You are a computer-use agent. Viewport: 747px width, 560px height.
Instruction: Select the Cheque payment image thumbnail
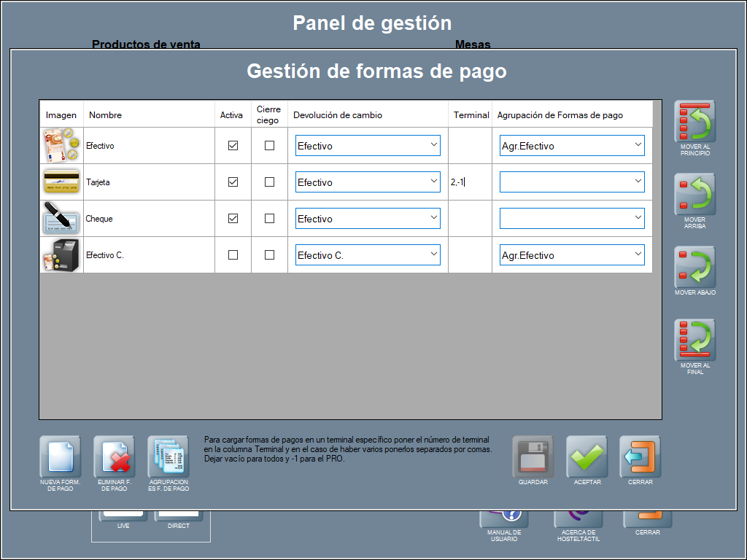click(x=61, y=219)
